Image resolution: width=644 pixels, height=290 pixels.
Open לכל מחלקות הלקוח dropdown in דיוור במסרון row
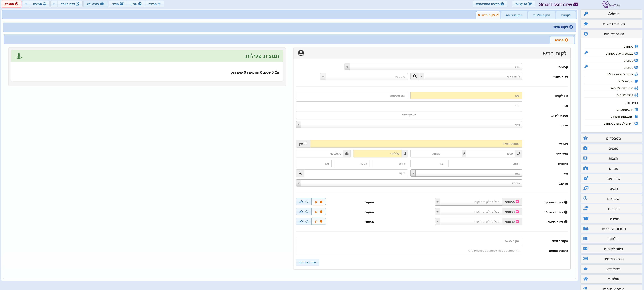click(469, 202)
